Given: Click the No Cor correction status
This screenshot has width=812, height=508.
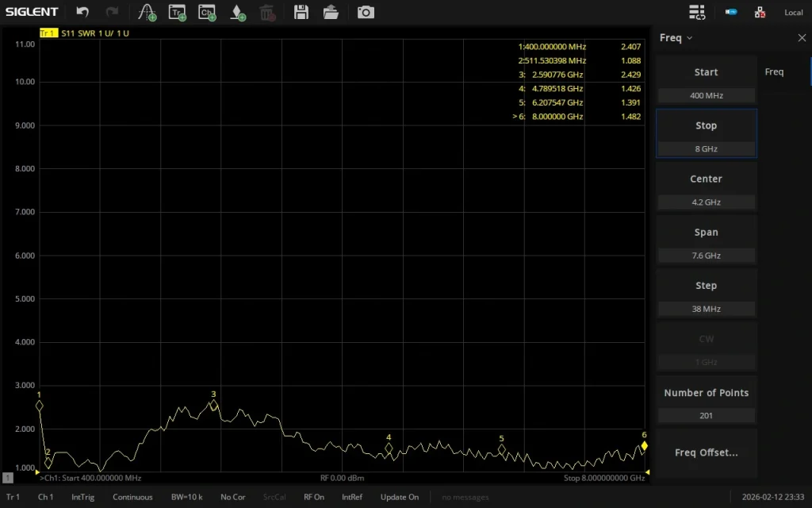Looking at the screenshot, I should tap(233, 497).
